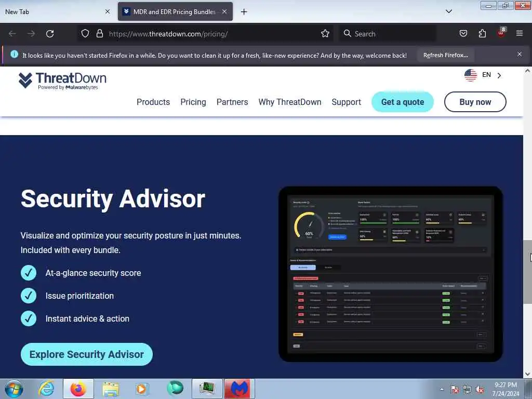This screenshot has width=532, height=399.
Task: Show hidden tray icons arrow
Action: [442, 389]
